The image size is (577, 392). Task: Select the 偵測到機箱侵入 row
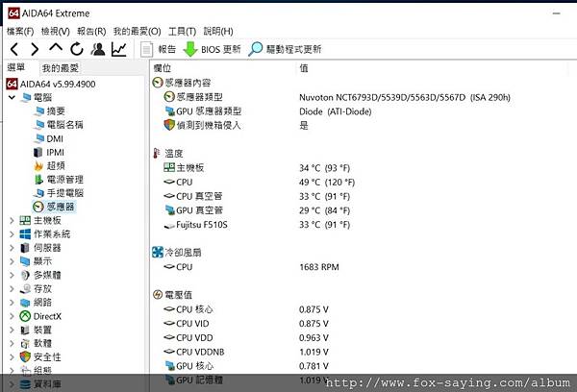236,126
